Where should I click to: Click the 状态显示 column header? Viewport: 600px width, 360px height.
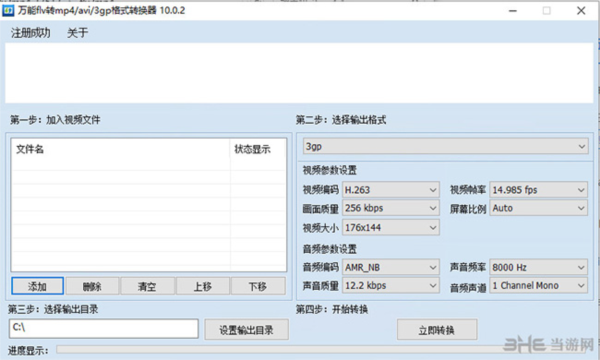point(258,149)
